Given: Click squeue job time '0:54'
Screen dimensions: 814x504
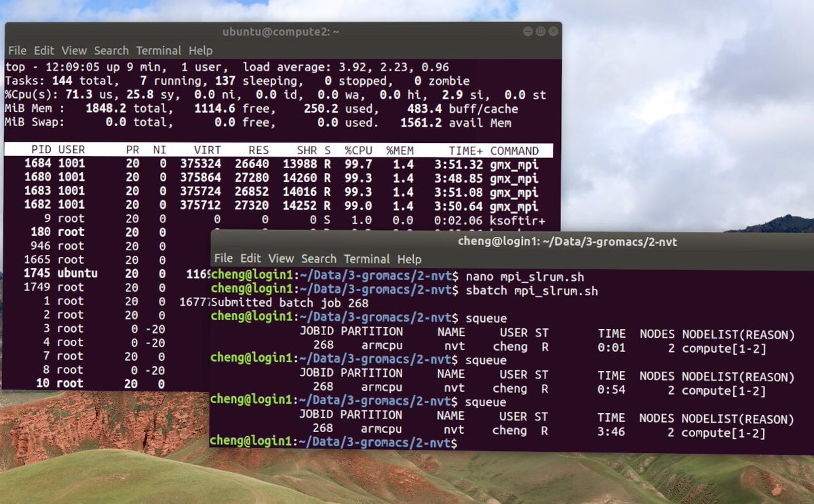Looking at the screenshot, I should tap(611, 390).
